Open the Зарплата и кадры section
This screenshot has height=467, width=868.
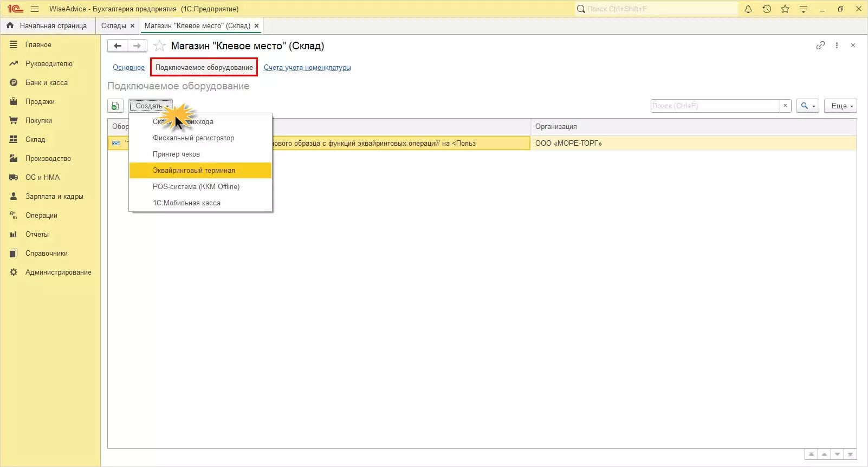[54, 197]
